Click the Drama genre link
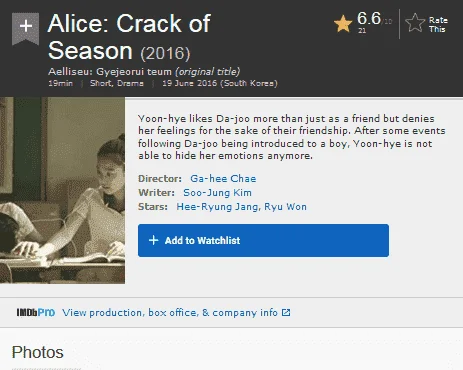Screen dimensions: 463x370 click(x=130, y=83)
